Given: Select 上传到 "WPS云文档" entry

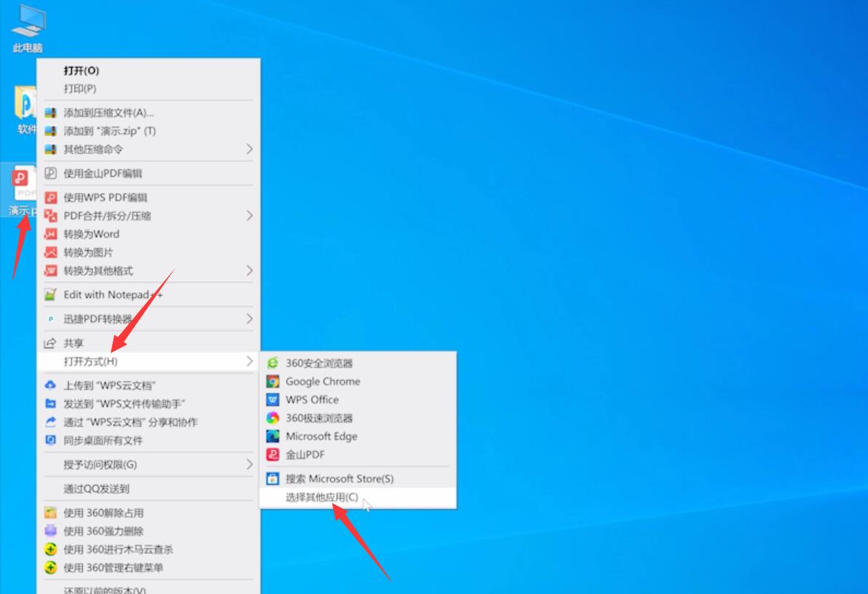Looking at the screenshot, I should [149, 385].
